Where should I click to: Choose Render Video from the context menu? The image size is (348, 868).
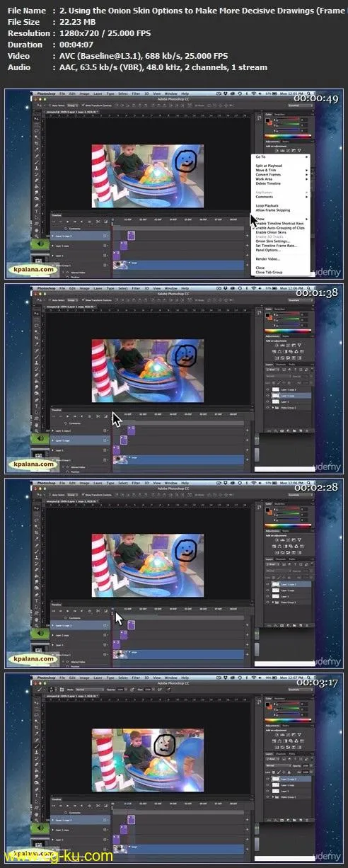268,259
